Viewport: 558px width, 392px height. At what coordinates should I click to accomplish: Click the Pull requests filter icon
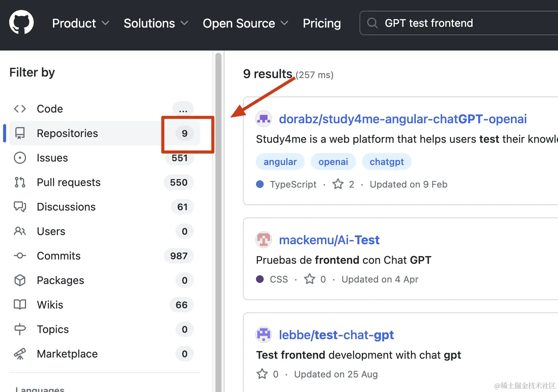(20, 182)
